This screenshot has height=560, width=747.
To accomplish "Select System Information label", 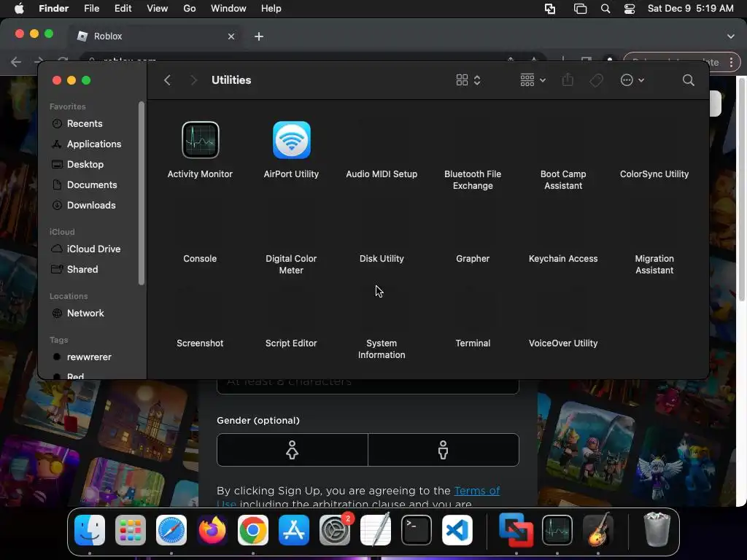I will [x=382, y=349].
